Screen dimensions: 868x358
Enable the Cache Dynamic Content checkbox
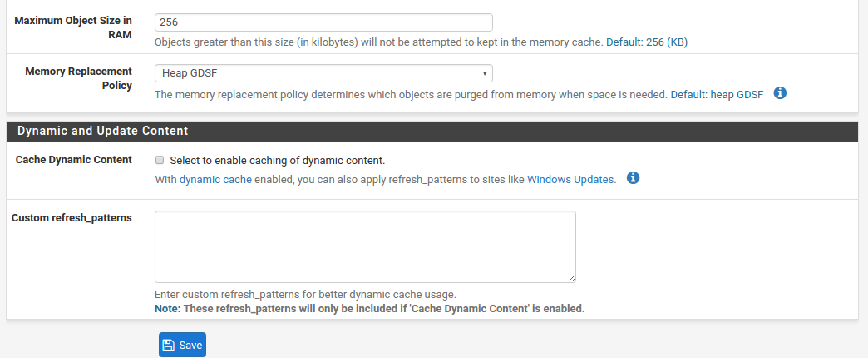[x=160, y=160]
